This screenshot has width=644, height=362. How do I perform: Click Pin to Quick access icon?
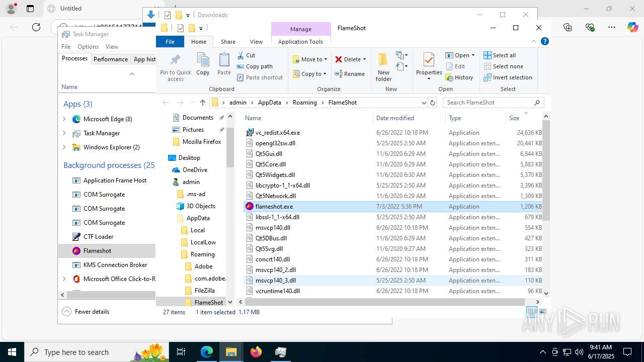[x=176, y=60]
